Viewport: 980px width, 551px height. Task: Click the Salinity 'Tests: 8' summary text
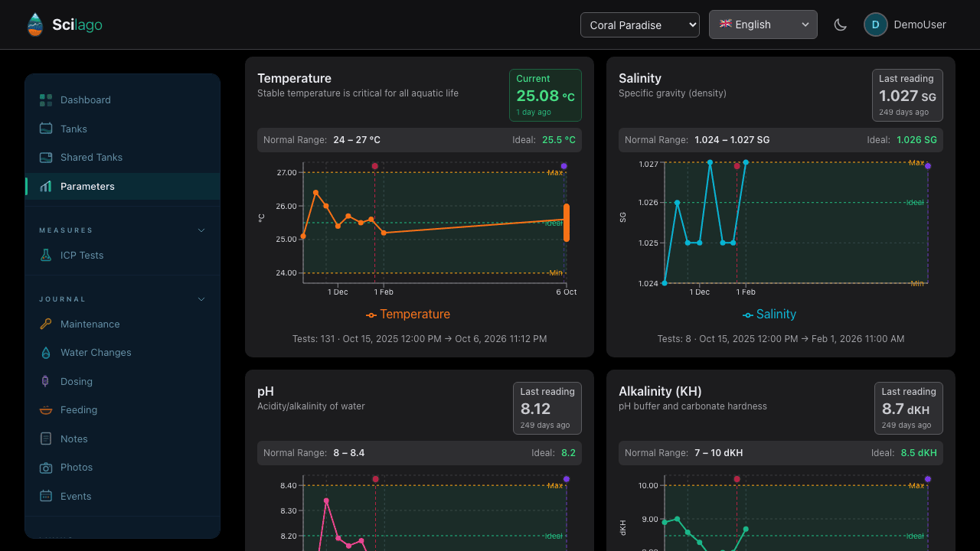(781, 338)
